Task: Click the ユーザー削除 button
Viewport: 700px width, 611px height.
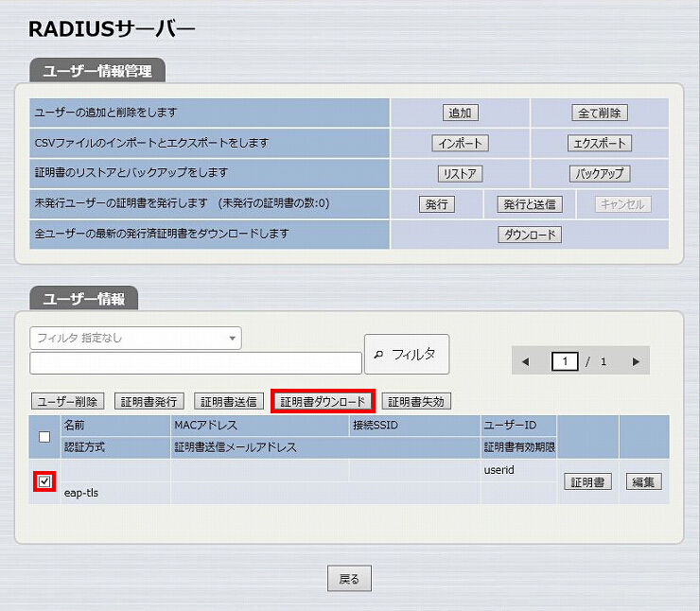Action: [67, 402]
